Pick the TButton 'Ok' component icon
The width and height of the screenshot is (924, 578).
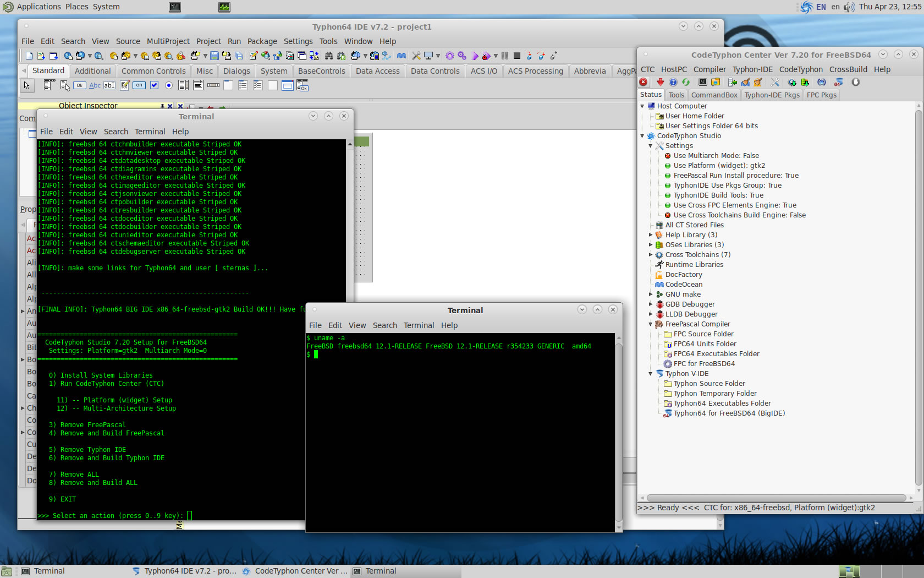80,85
